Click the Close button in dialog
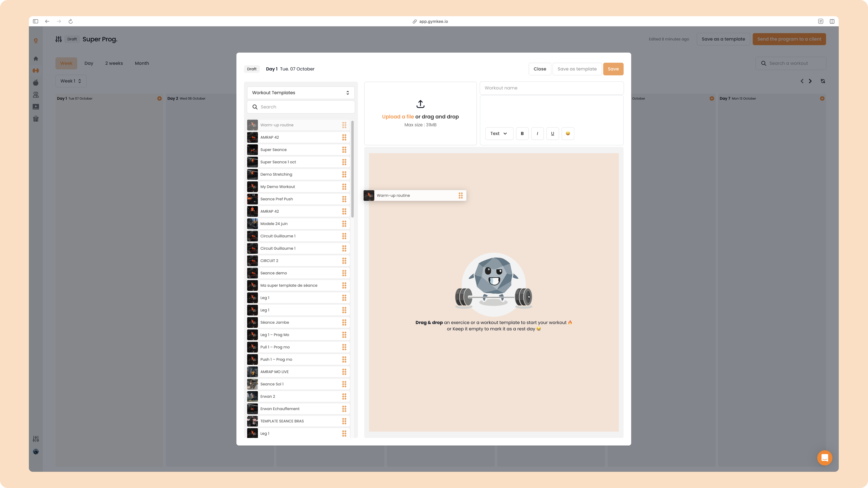The width and height of the screenshot is (868, 488). point(540,69)
